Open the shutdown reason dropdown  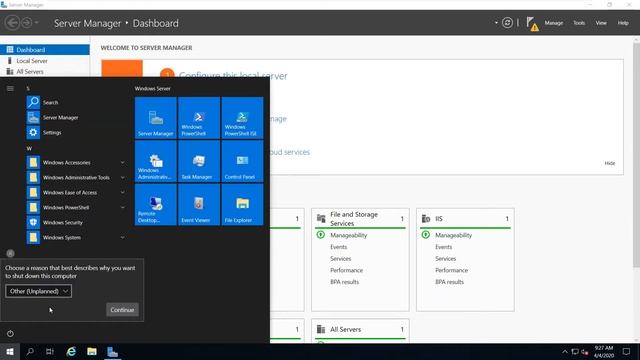[38, 291]
